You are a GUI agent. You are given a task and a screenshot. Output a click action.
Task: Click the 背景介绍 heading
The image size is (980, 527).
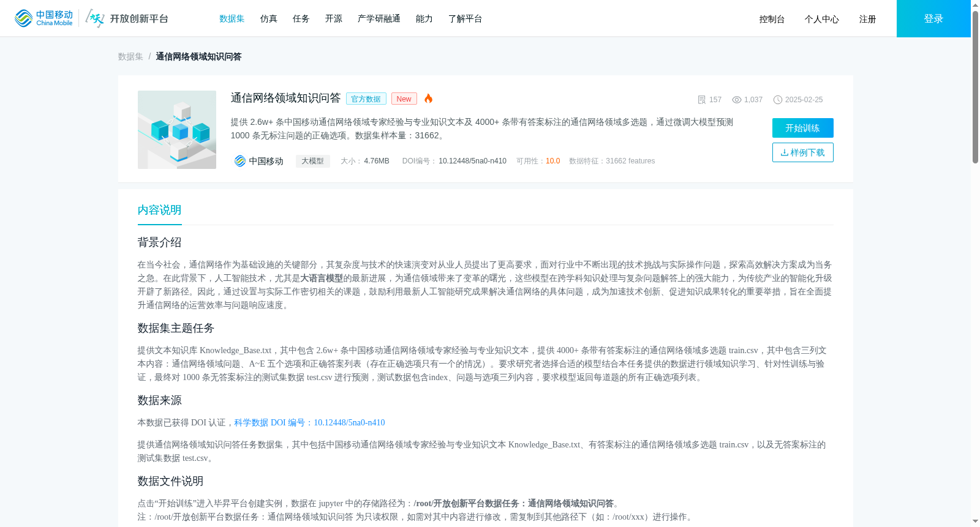tap(159, 242)
